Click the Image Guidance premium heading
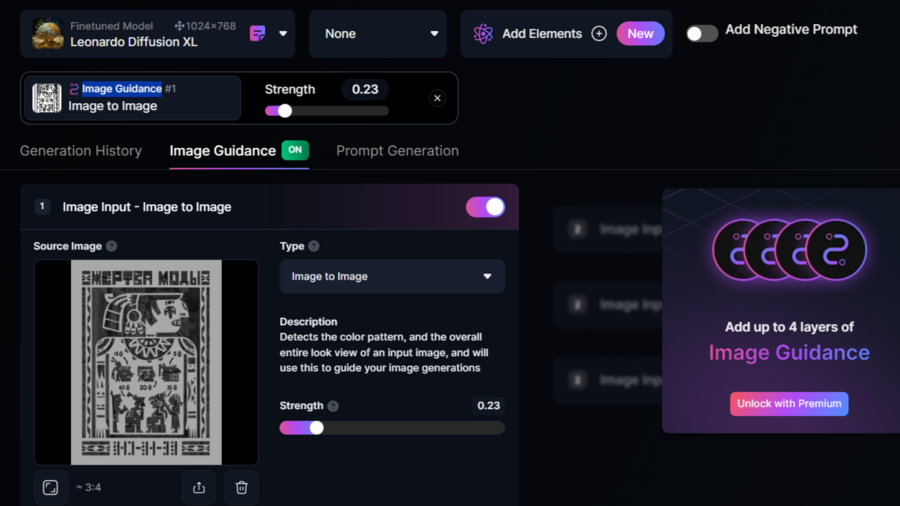Viewport: 900px width, 506px height. pos(789,352)
